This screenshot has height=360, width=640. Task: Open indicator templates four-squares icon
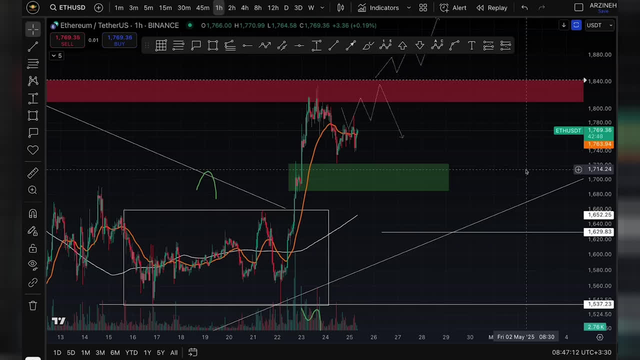(423, 8)
